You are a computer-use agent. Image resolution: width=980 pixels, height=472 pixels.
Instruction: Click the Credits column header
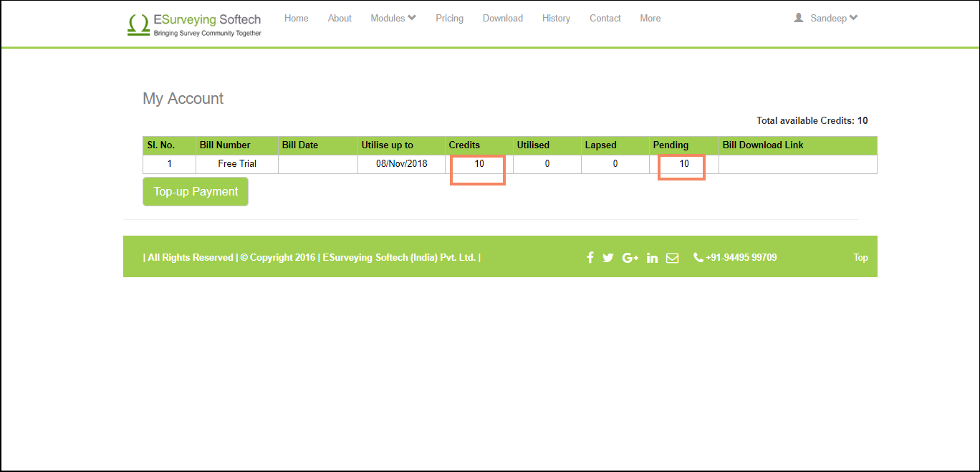[x=479, y=145]
